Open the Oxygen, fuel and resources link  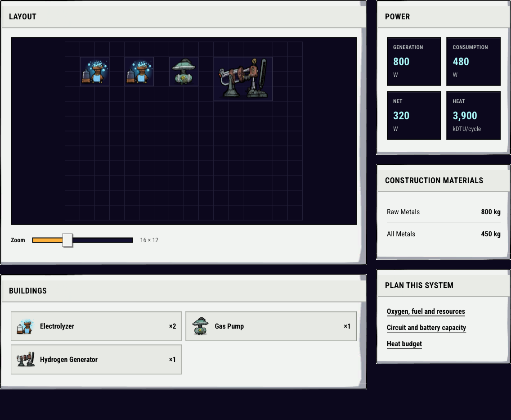coord(426,312)
